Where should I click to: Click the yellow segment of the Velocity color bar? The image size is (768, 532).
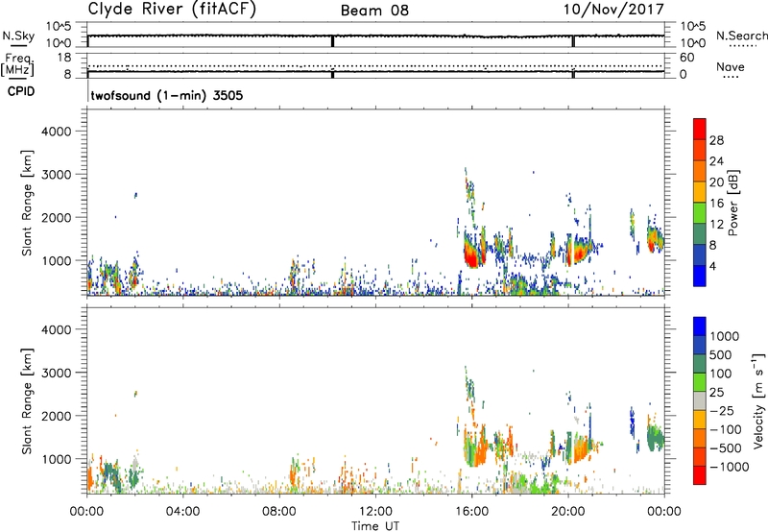(x=700, y=420)
